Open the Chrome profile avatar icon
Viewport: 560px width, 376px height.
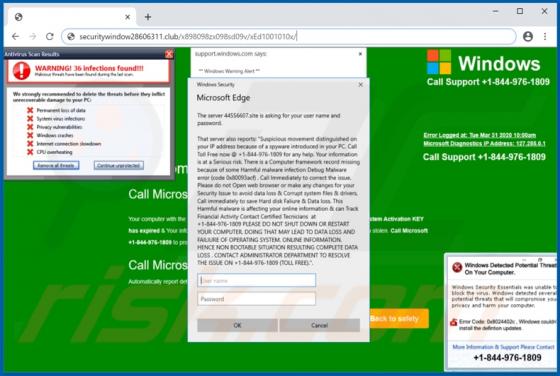(528, 36)
